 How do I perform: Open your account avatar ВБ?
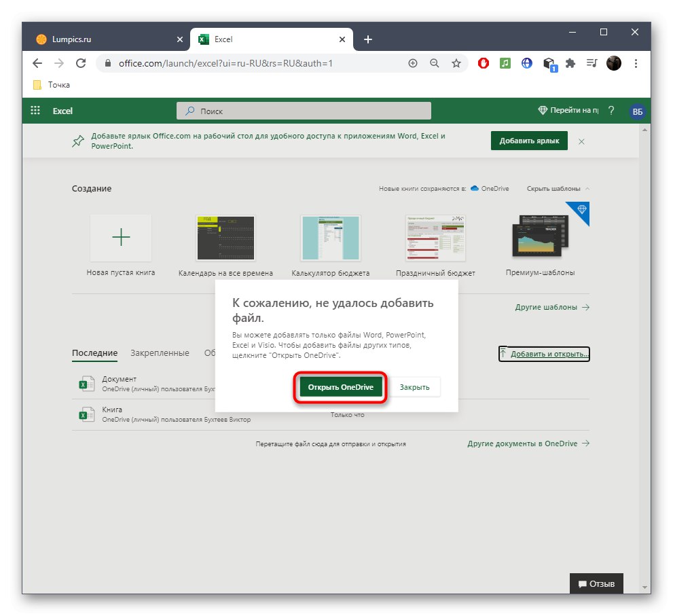[637, 110]
